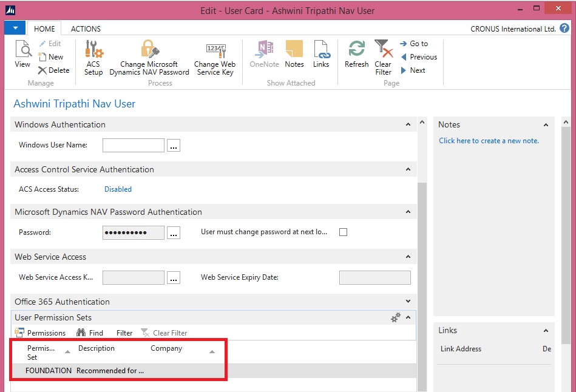The width and height of the screenshot is (576, 392).
Task: Open the application menu dropdown arrow
Action: tap(15, 28)
